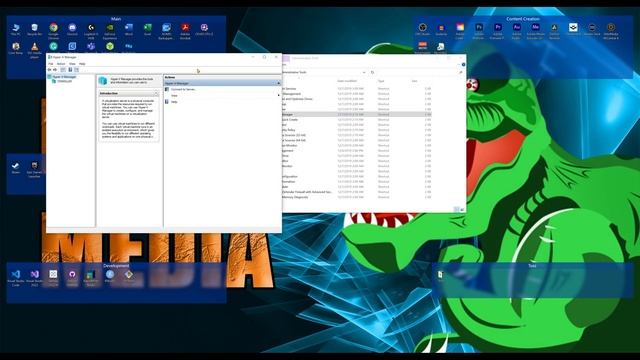
Task: Launch the Steam desktop shortcut
Action: click(x=16, y=167)
